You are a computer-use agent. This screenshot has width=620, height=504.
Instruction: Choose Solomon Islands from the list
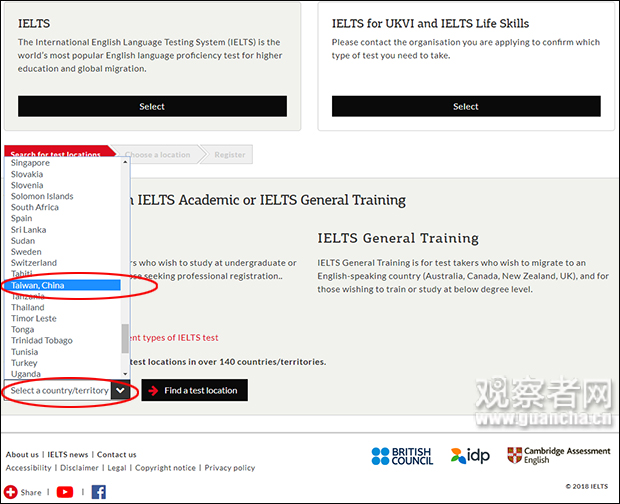pyautogui.click(x=62, y=196)
